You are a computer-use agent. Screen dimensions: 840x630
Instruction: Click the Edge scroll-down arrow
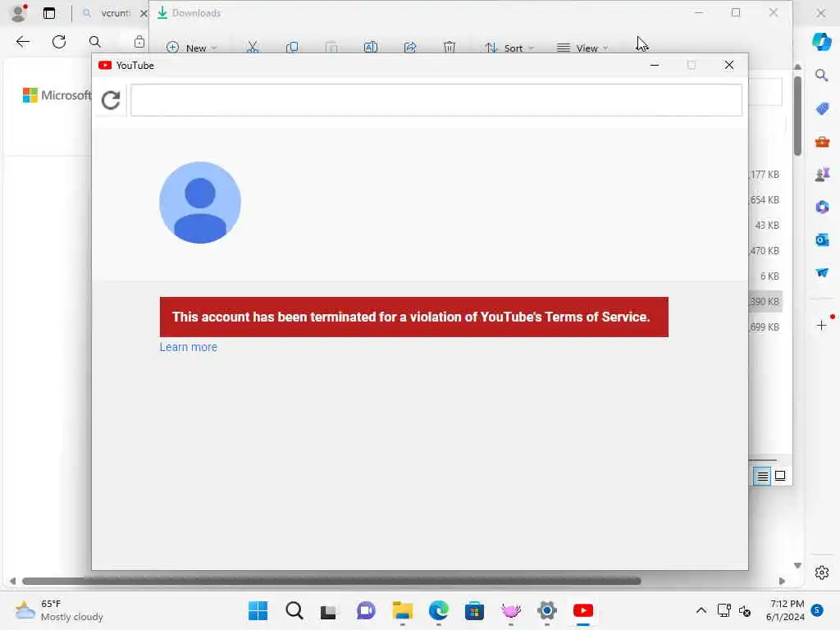tap(797, 566)
